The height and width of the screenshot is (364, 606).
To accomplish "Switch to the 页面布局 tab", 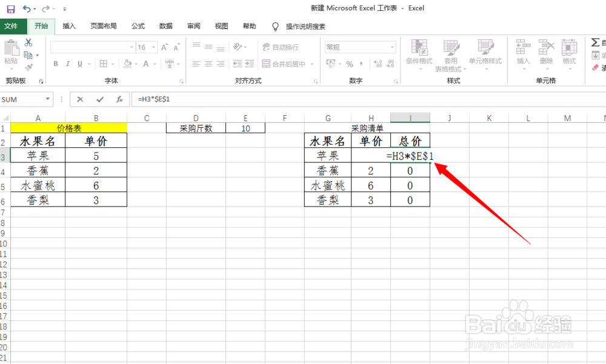I will [x=104, y=26].
